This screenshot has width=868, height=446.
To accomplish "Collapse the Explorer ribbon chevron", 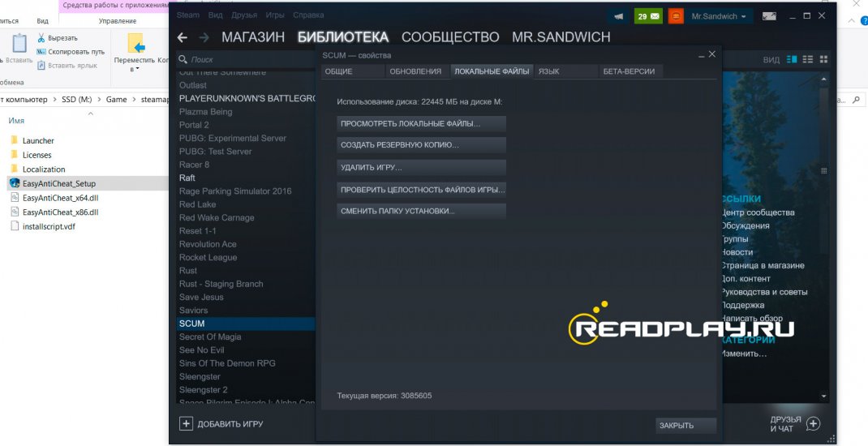I will 852,20.
